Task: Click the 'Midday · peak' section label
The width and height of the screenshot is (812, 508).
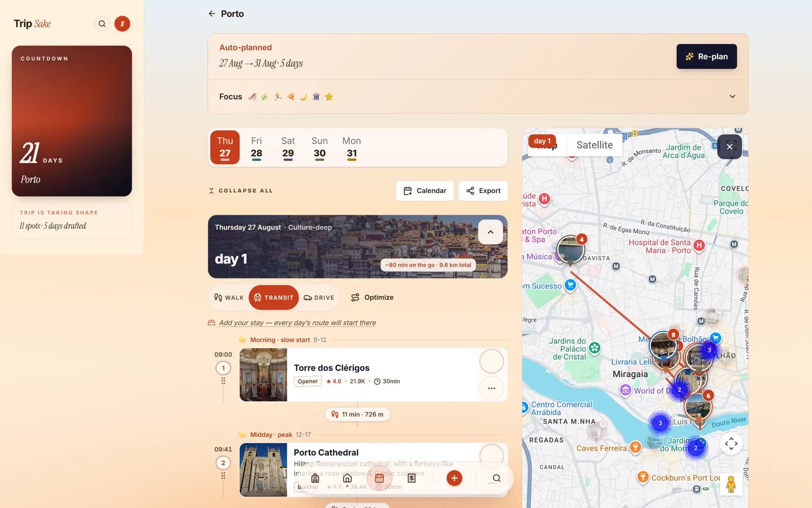Action: [271, 435]
